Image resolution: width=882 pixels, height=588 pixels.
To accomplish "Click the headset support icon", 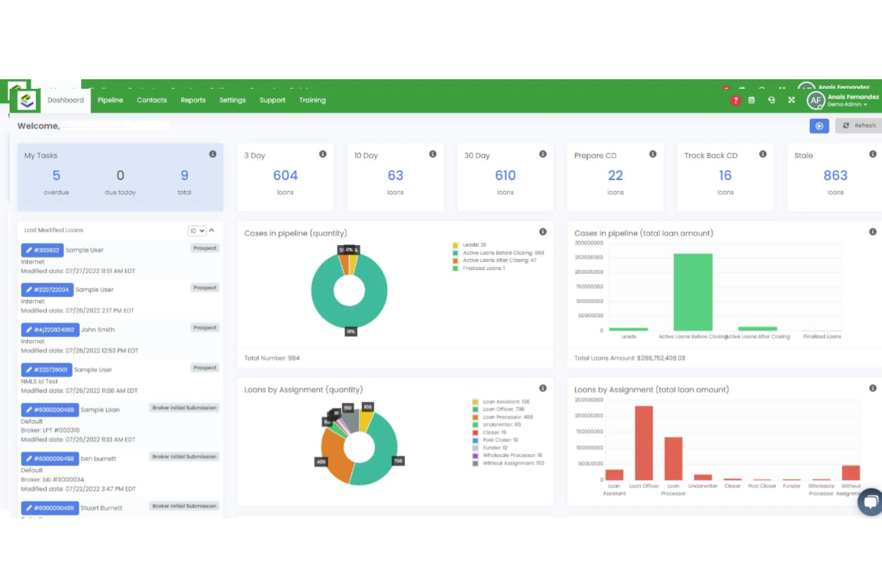I will [771, 100].
